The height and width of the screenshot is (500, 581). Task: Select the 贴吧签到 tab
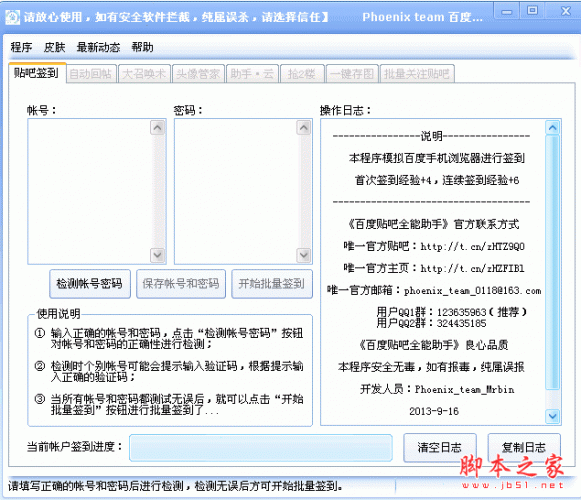(x=36, y=73)
